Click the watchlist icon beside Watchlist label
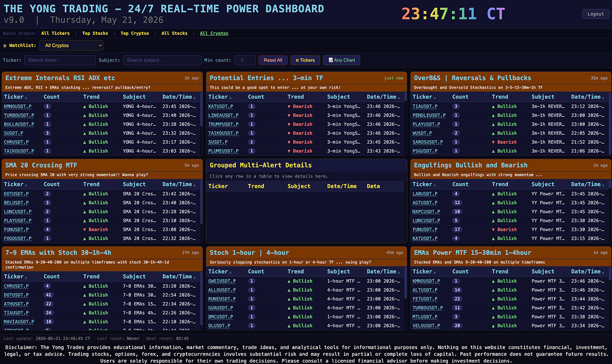Image resolution: width=612 pixels, height=364 pixels. pyautogui.click(x=5, y=46)
